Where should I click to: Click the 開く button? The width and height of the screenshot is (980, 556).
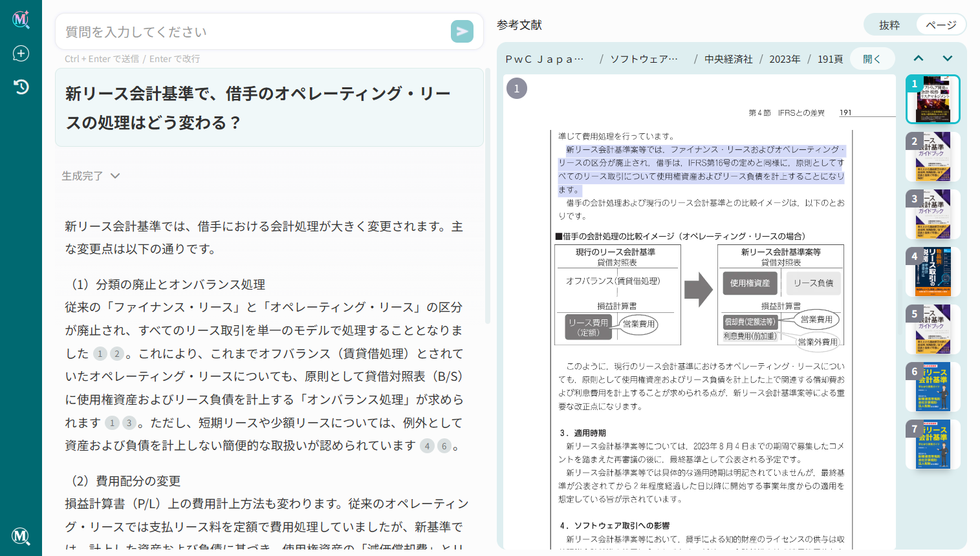pyautogui.click(x=872, y=59)
